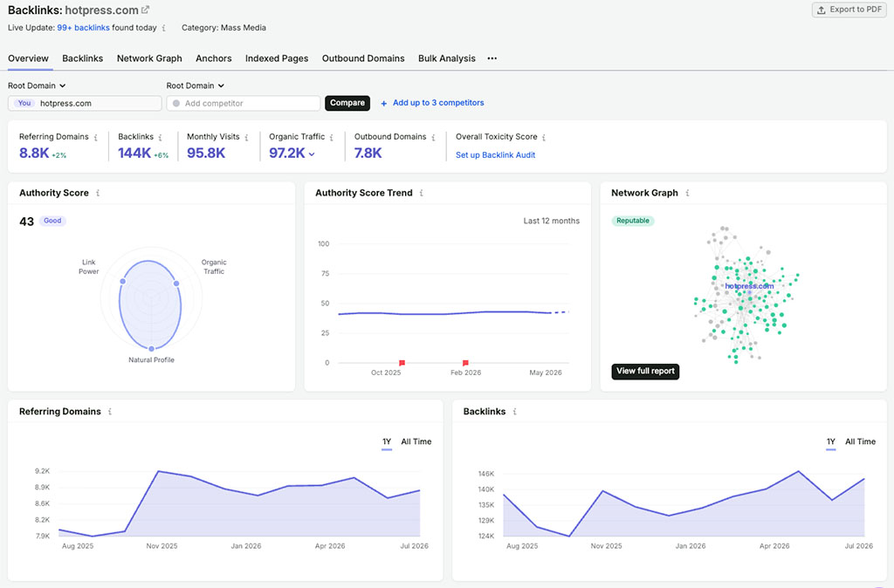
Task: Select 1Y on Backlinks chart
Action: click(831, 442)
